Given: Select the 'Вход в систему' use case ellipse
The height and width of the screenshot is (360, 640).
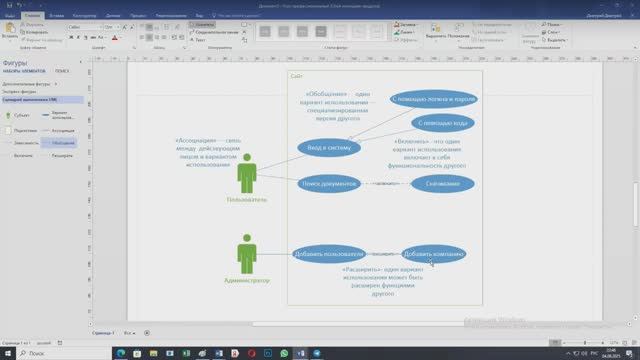Looking at the screenshot, I should 329,148.
